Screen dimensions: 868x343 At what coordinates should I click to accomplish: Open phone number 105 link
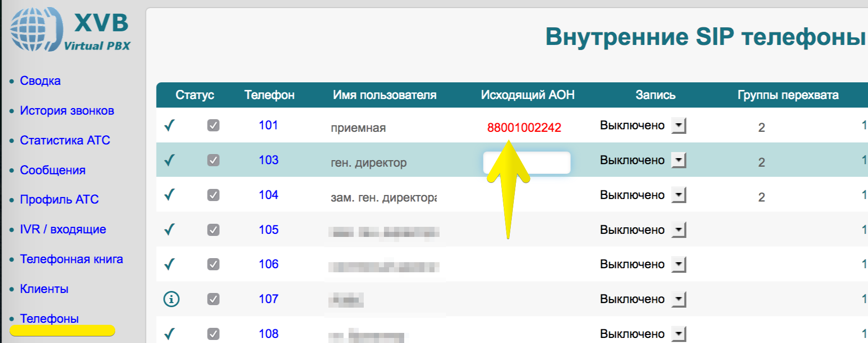pos(268,230)
